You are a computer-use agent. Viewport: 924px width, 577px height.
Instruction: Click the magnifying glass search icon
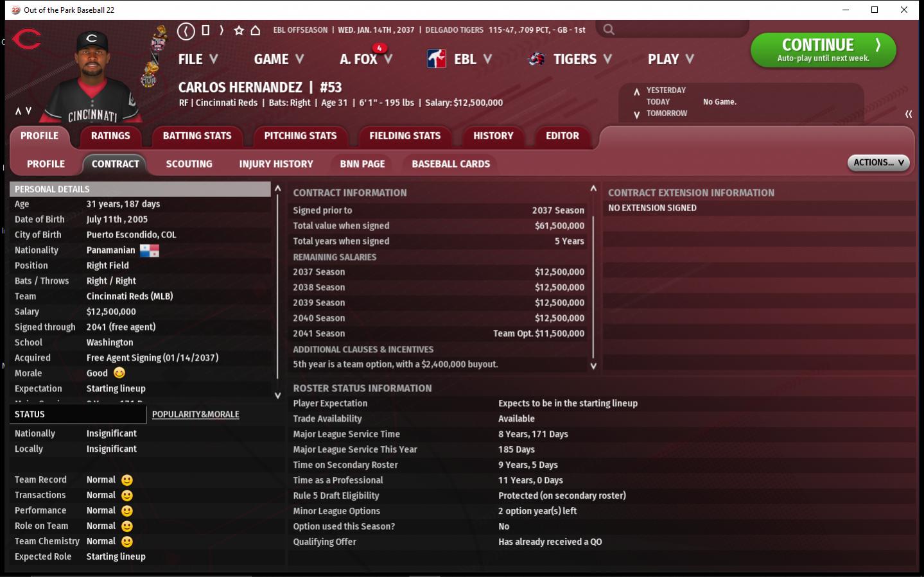click(x=609, y=30)
